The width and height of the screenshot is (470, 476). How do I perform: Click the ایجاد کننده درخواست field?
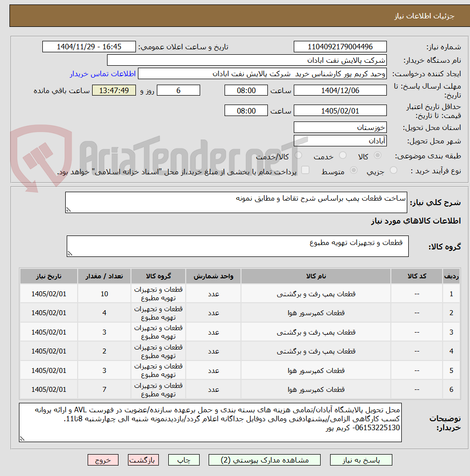point(262,74)
